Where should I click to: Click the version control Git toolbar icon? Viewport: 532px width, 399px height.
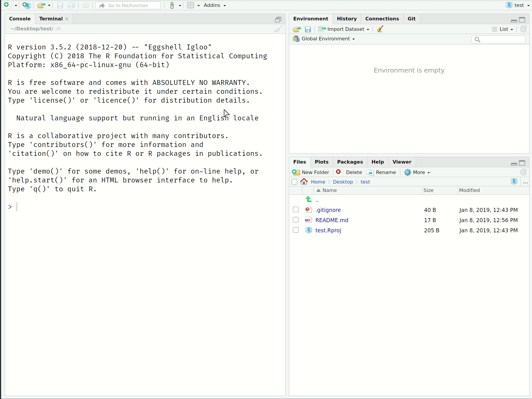click(172, 5)
